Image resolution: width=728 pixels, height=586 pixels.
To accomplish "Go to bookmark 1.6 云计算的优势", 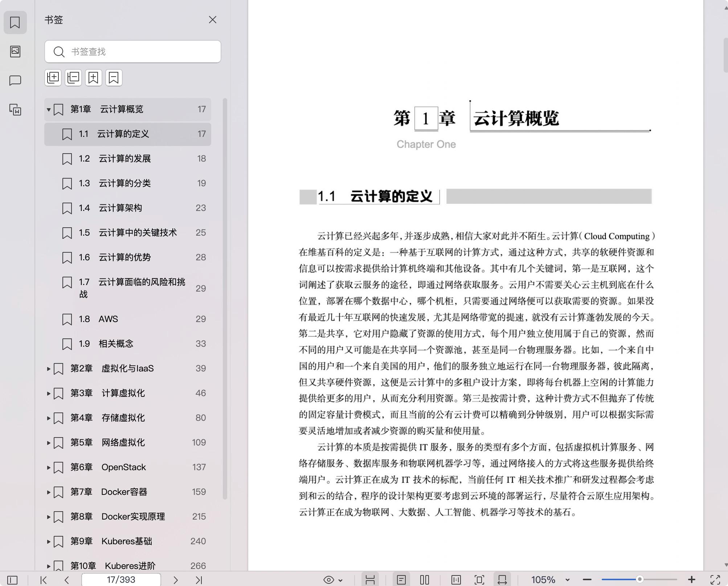I will tap(128, 257).
